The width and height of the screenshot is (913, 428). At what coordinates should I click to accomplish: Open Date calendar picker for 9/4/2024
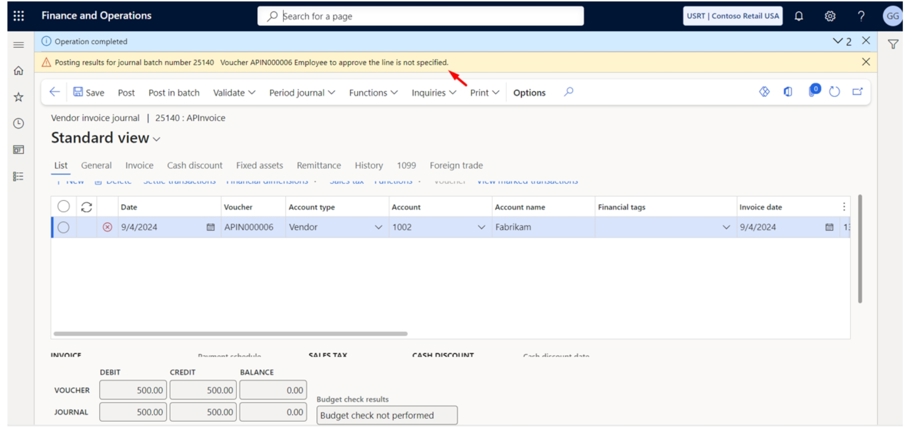click(211, 227)
